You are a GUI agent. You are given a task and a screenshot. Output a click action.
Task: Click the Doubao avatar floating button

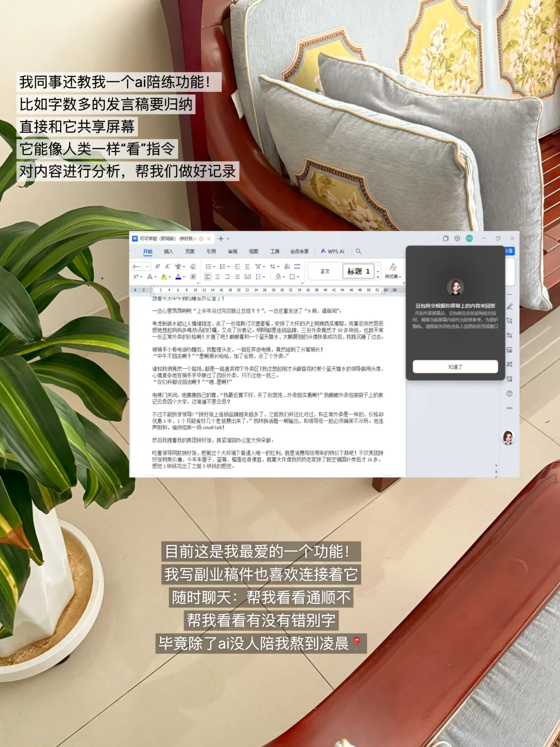click(x=508, y=438)
